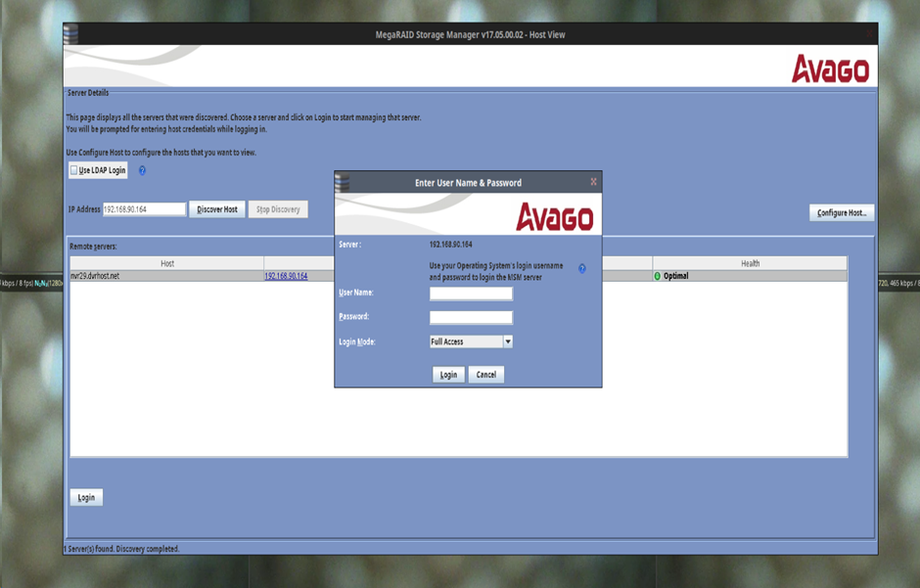Open the Configure Host... settings
920x588 pixels.
pos(841,212)
